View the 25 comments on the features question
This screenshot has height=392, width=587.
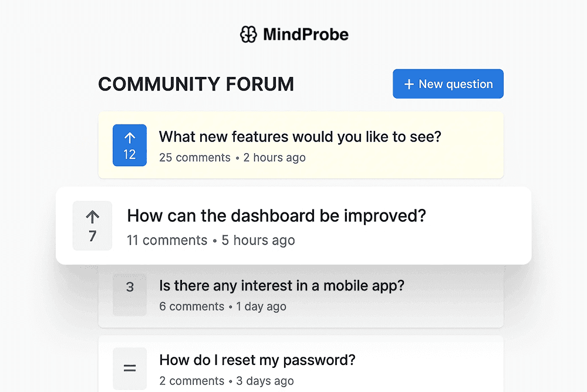(x=195, y=157)
